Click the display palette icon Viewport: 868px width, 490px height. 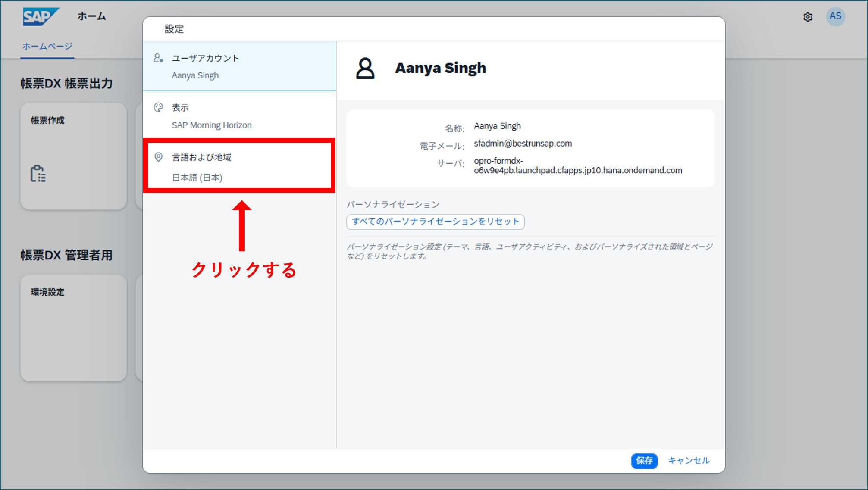158,107
